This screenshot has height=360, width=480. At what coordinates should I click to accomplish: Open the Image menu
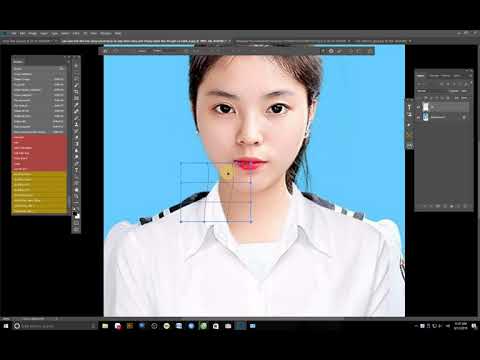coord(32,34)
